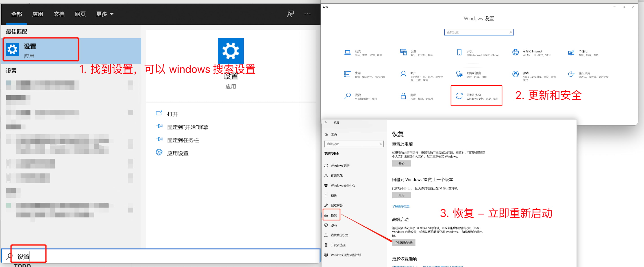
Task: Click the gear icon for 应用设置
Action: pos(159,152)
